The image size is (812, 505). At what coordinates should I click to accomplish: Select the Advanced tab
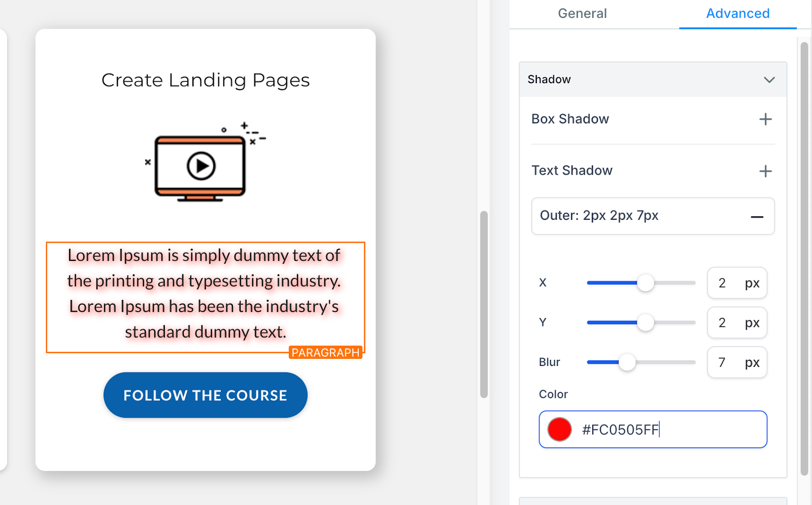pyautogui.click(x=737, y=14)
